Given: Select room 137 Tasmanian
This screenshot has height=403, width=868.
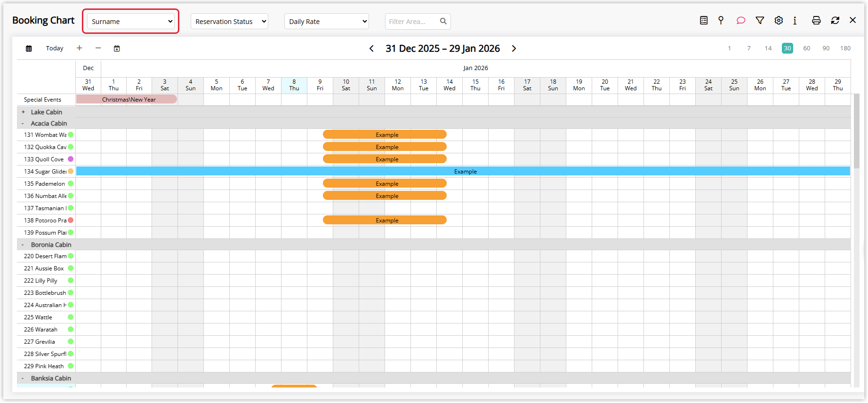Looking at the screenshot, I should tap(45, 208).
